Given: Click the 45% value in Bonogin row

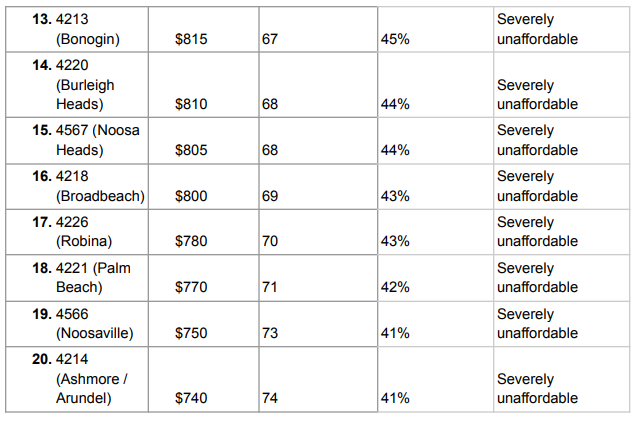Looking at the screenshot, I should (395, 39).
